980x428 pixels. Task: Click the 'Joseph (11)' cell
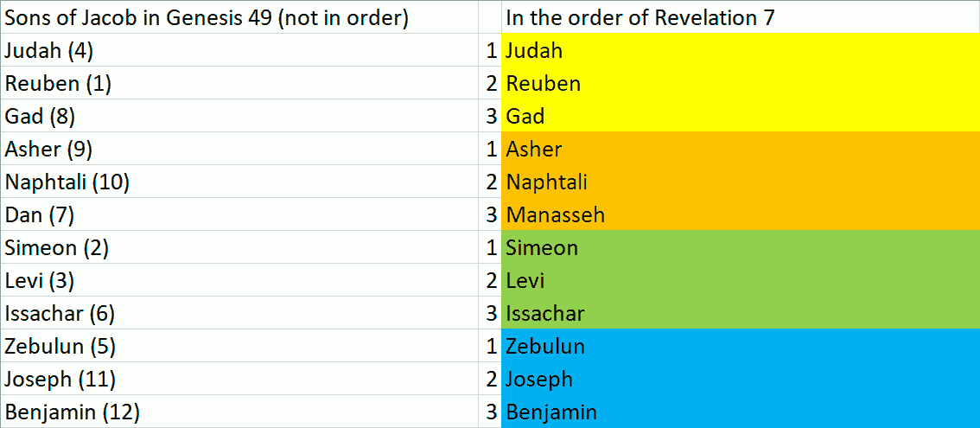tap(60, 380)
